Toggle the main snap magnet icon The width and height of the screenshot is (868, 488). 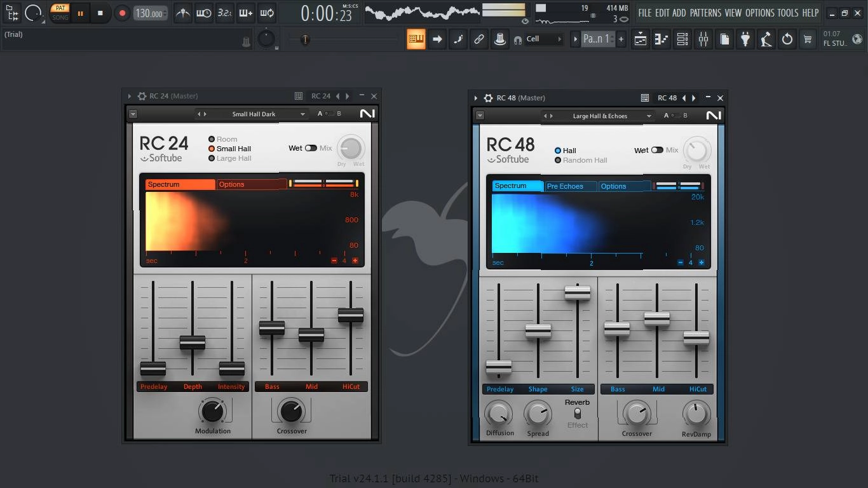pos(518,39)
